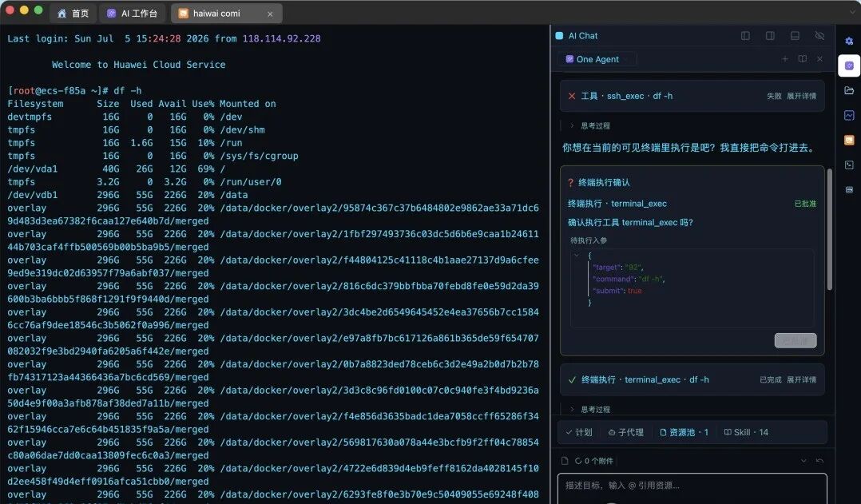Viewport: 861px width, 504px height.
Task: Click the AI Chat title icon
Action: pos(560,36)
